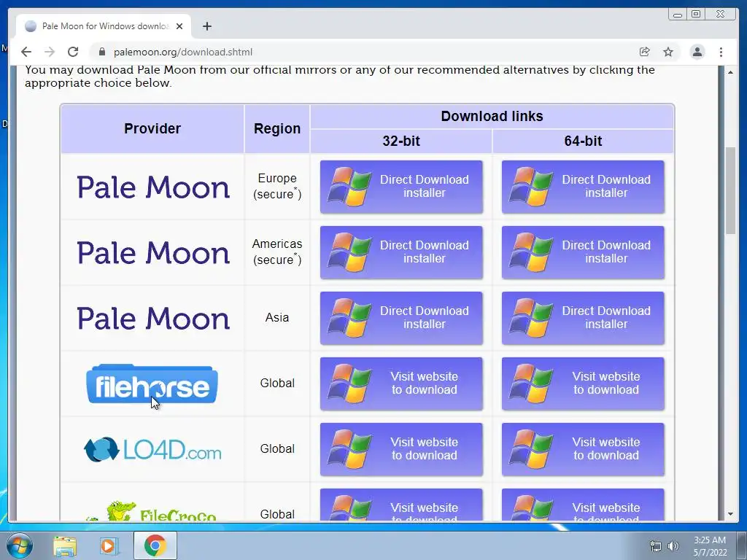Image resolution: width=747 pixels, height=560 pixels.
Task: Reload the Pale Moon download page
Action: coord(73,52)
